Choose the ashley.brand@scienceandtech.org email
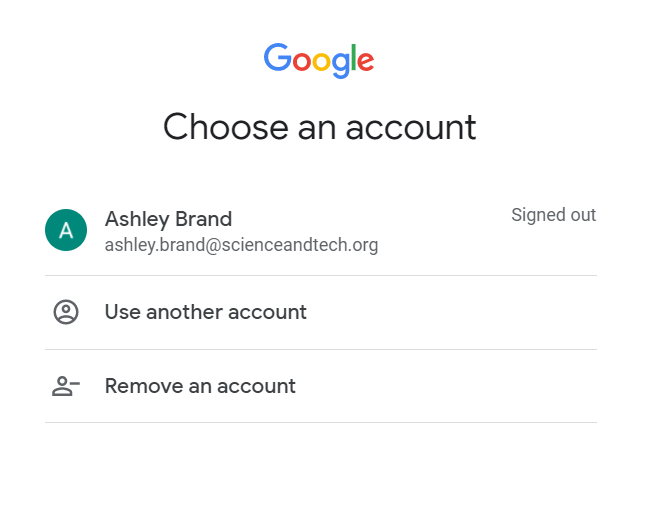This screenshot has width=646, height=507. pyautogui.click(x=241, y=245)
